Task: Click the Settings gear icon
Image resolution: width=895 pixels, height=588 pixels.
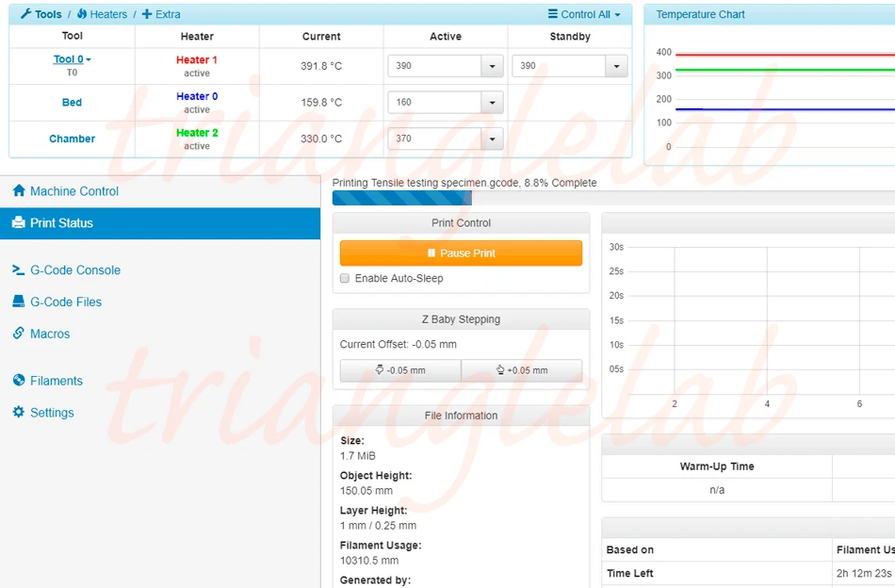Action: click(19, 412)
